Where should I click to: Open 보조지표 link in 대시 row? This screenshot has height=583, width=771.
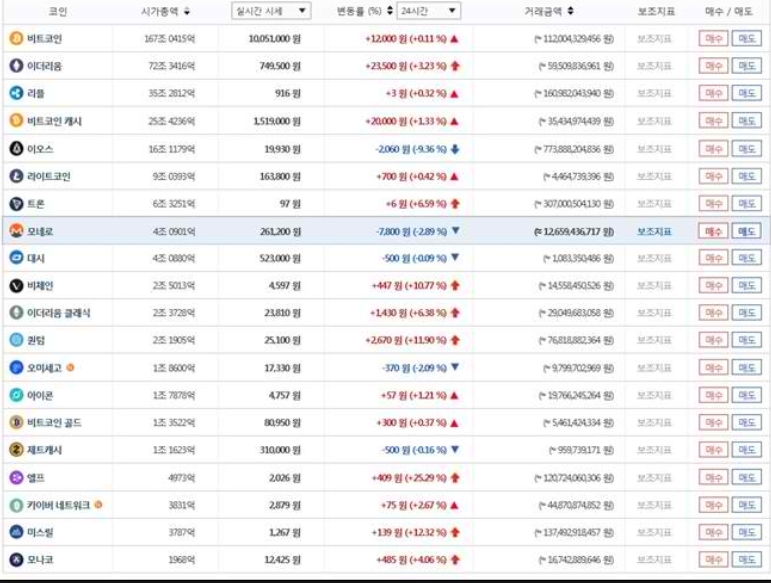click(x=654, y=258)
